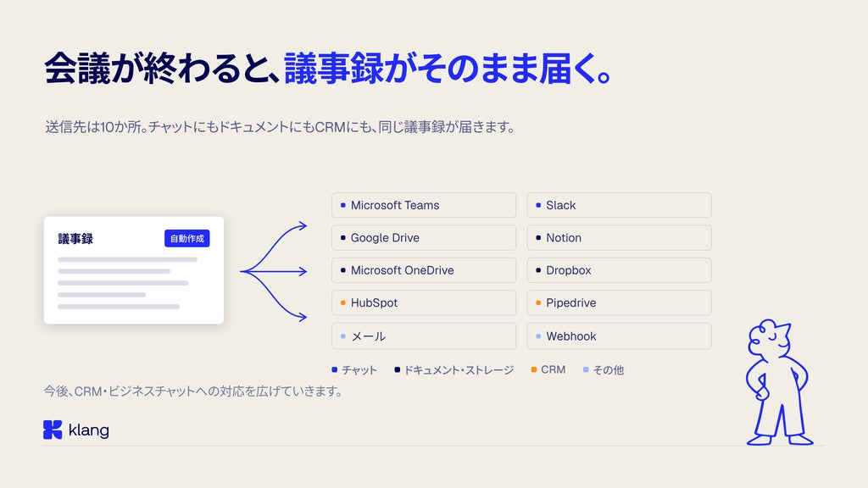Image resolution: width=868 pixels, height=488 pixels.
Task: Click the middle arrow pointing right
Action: [274, 271]
